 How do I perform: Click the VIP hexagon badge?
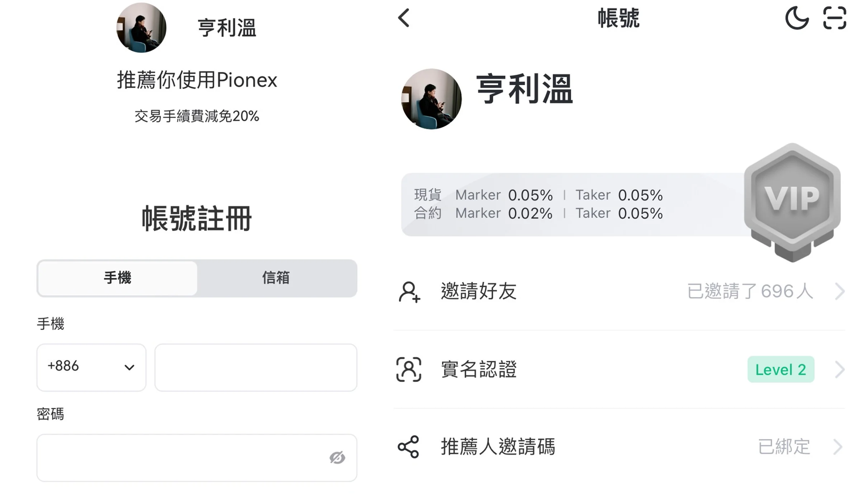792,202
